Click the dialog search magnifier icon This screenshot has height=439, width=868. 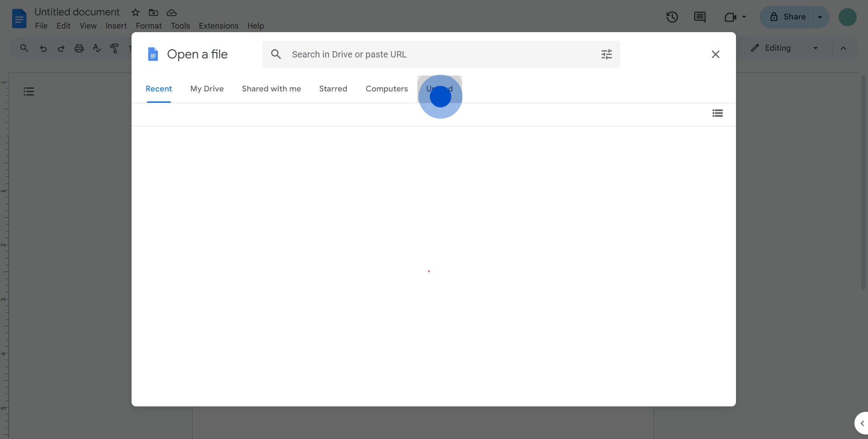276,54
